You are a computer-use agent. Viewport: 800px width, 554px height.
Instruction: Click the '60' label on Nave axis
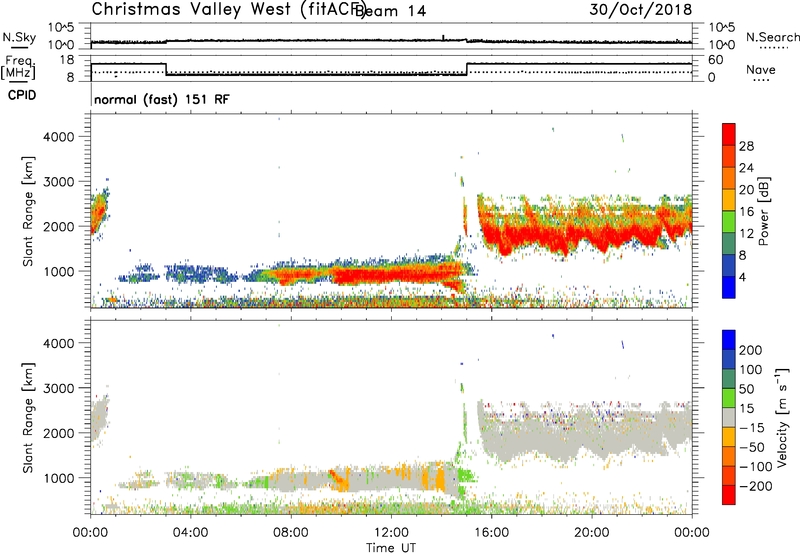pyautogui.click(x=716, y=60)
